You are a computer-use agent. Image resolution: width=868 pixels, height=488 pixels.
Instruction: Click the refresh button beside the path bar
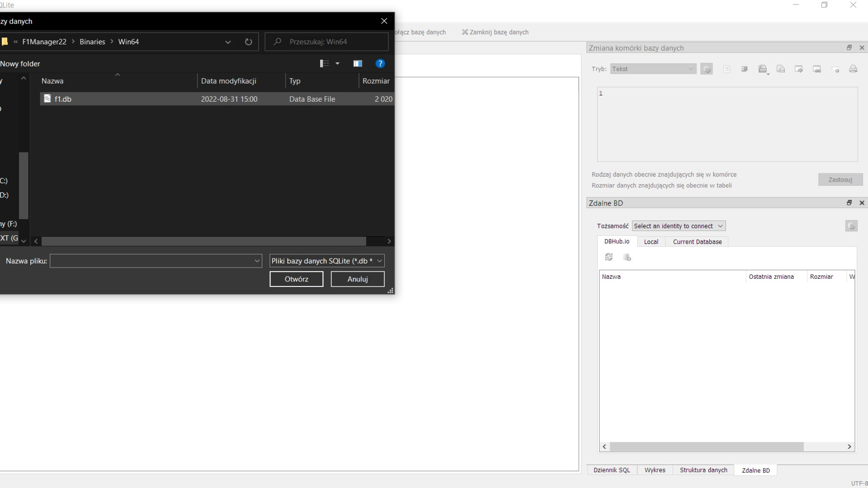(x=248, y=42)
